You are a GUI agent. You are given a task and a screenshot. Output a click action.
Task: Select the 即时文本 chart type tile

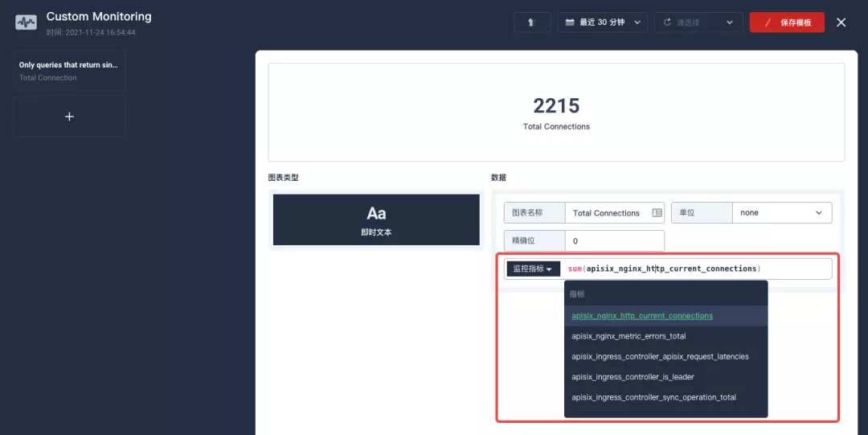pos(376,220)
